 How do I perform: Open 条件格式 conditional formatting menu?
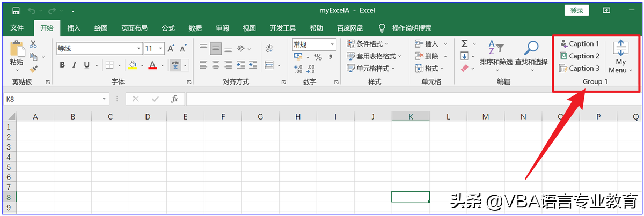click(x=368, y=44)
